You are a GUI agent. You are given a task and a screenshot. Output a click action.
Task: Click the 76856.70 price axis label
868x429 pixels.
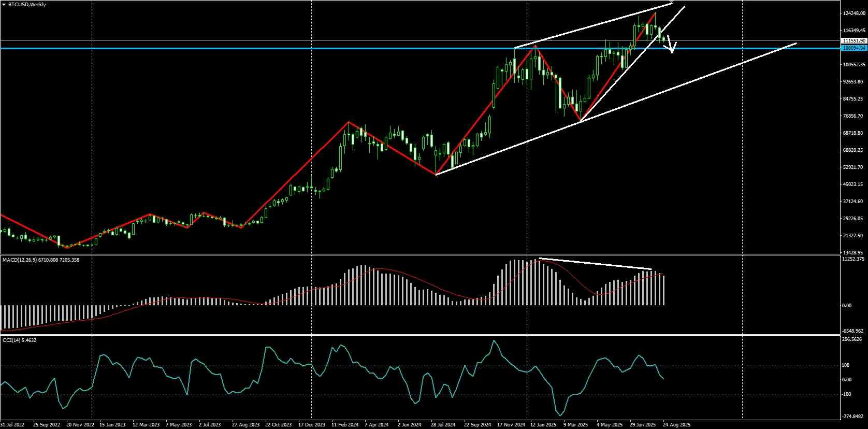coord(853,116)
